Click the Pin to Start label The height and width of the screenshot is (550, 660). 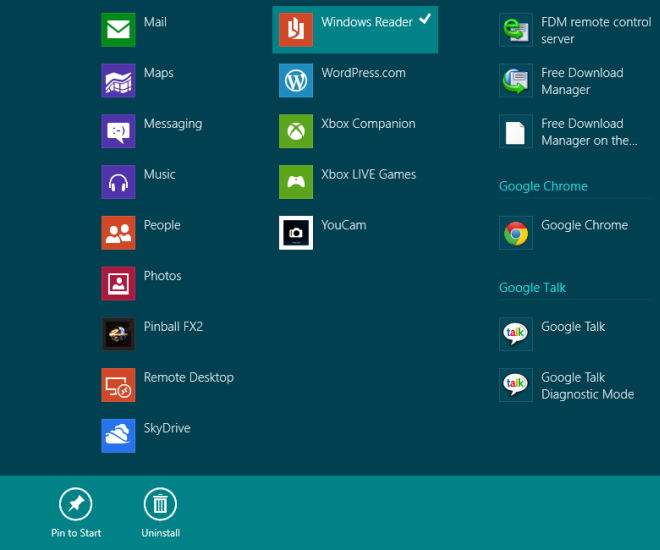click(x=76, y=533)
